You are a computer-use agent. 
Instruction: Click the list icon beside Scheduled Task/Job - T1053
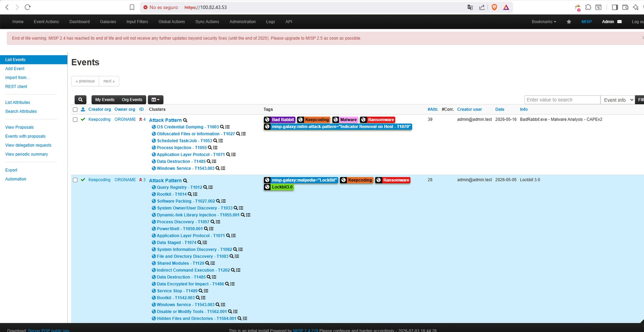[x=221, y=141]
